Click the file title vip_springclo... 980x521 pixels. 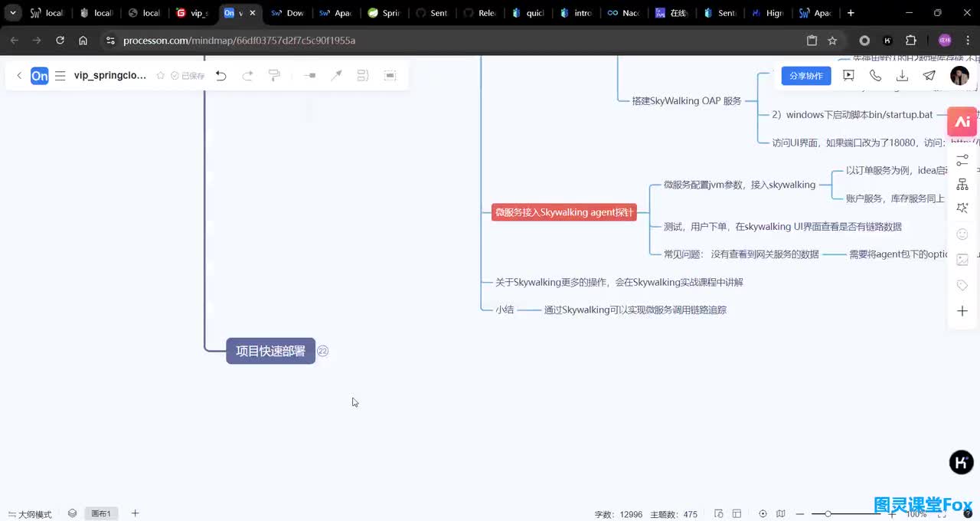pos(110,76)
